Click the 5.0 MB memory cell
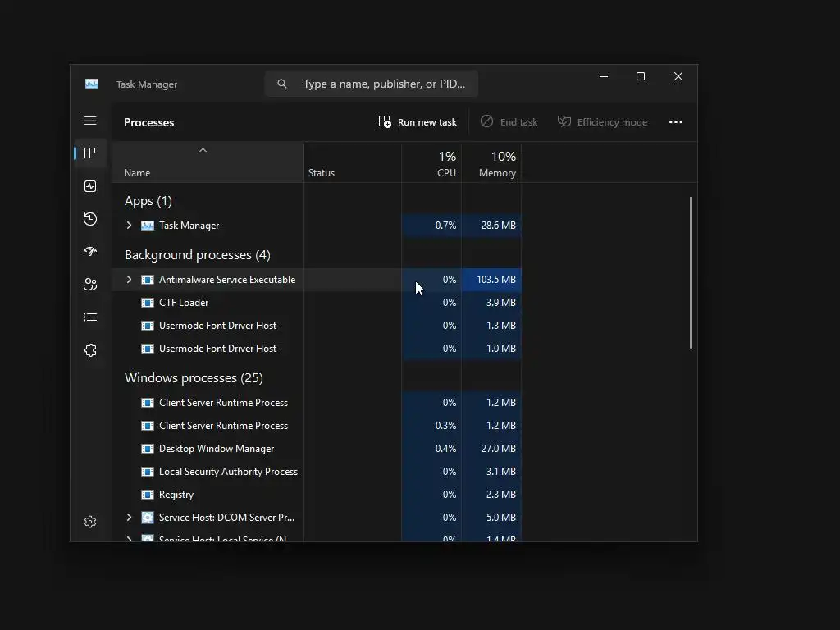 click(x=491, y=518)
